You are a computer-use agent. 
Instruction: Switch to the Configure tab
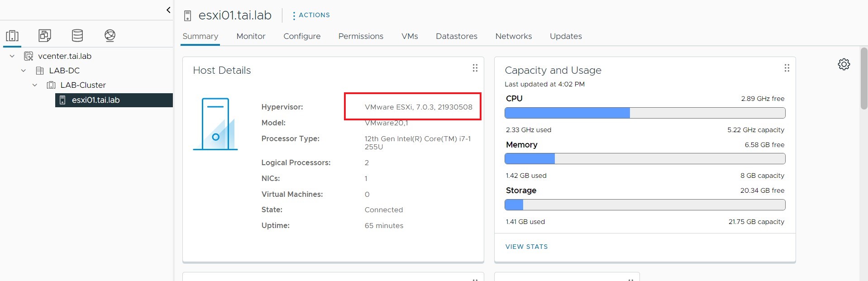click(302, 36)
